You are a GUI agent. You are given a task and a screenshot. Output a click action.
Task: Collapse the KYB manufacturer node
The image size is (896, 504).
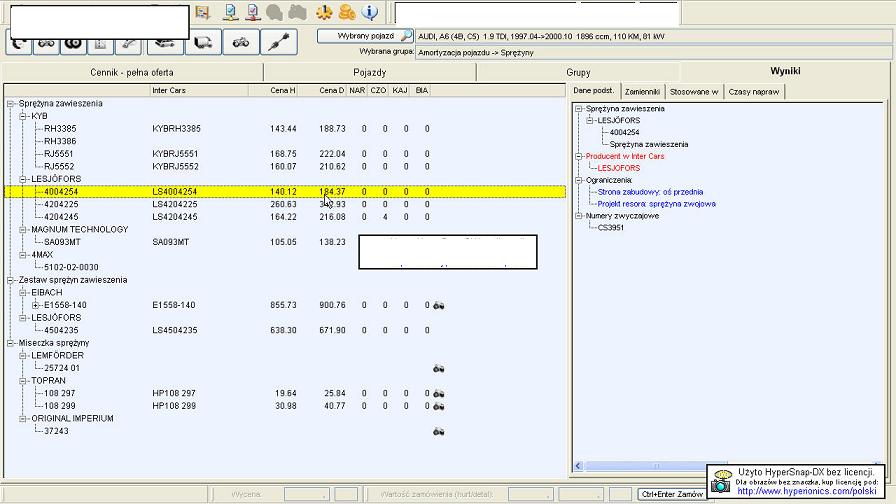(x=23, y=116)
